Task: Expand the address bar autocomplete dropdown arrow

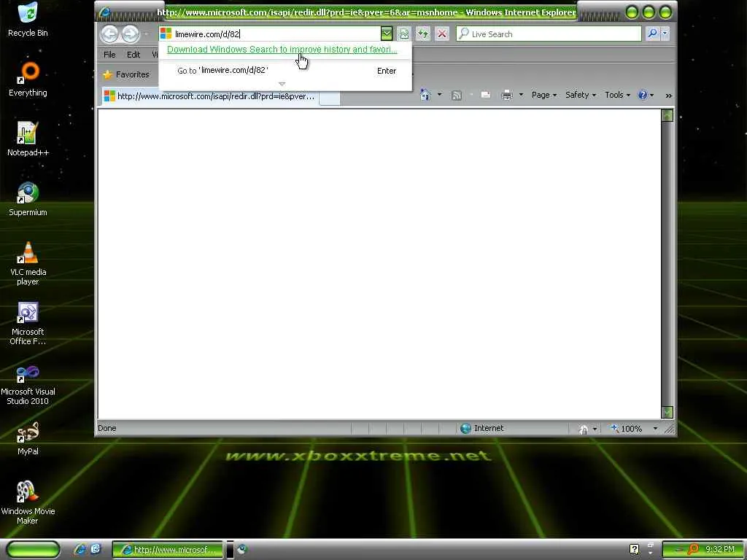Action: 387,34
